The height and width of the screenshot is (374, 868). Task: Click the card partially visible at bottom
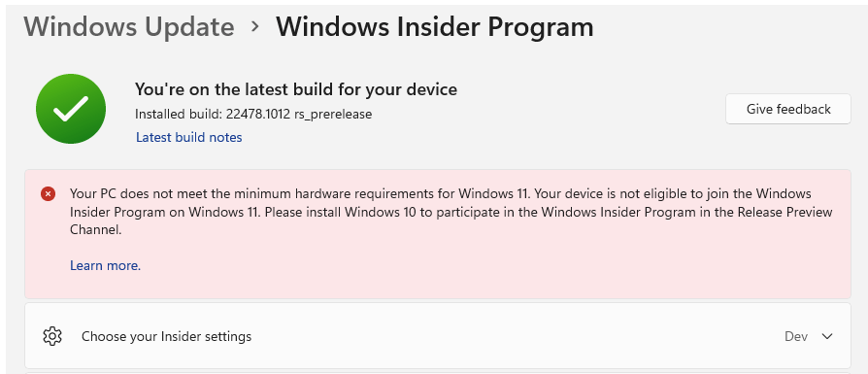point(437,372)
